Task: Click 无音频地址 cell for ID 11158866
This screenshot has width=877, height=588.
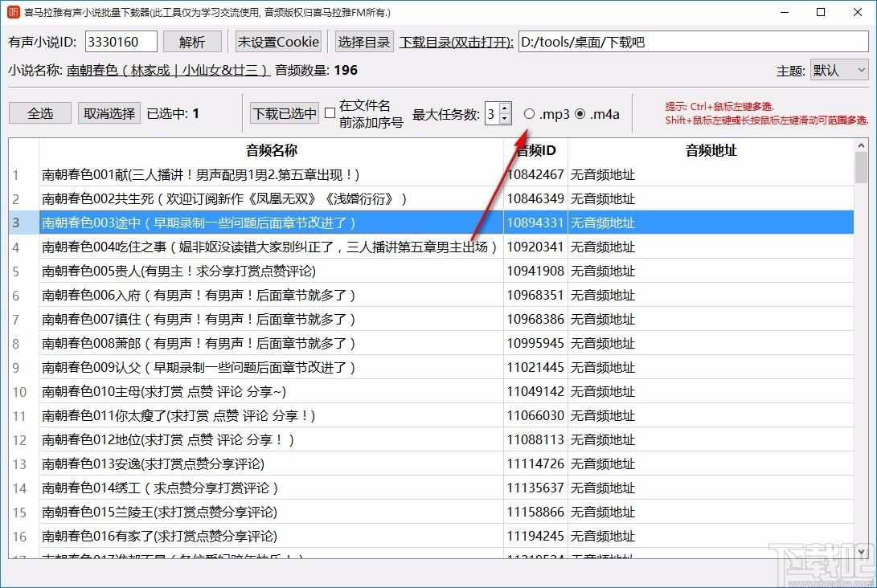Action: pyautogui.click(x=711, y=512)
